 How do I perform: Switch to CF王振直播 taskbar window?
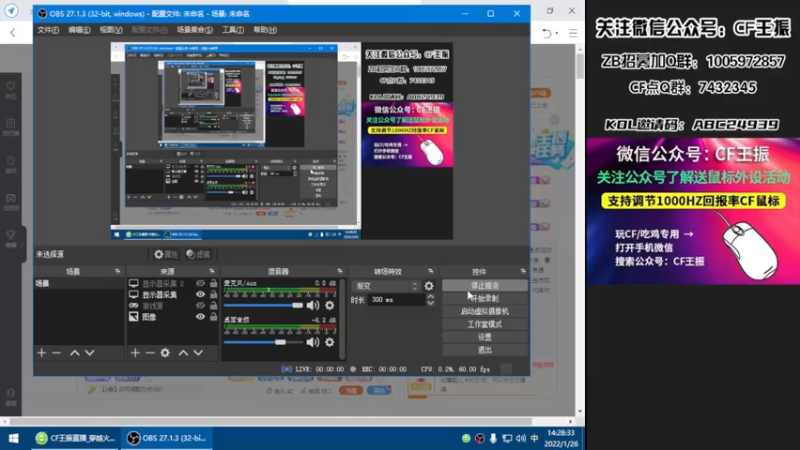tap(75, 438)
